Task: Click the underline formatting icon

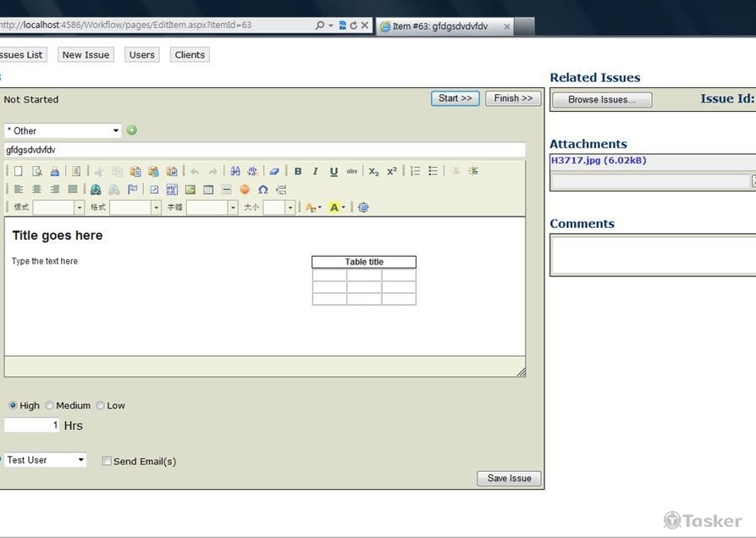Action: tap(334, 171)
